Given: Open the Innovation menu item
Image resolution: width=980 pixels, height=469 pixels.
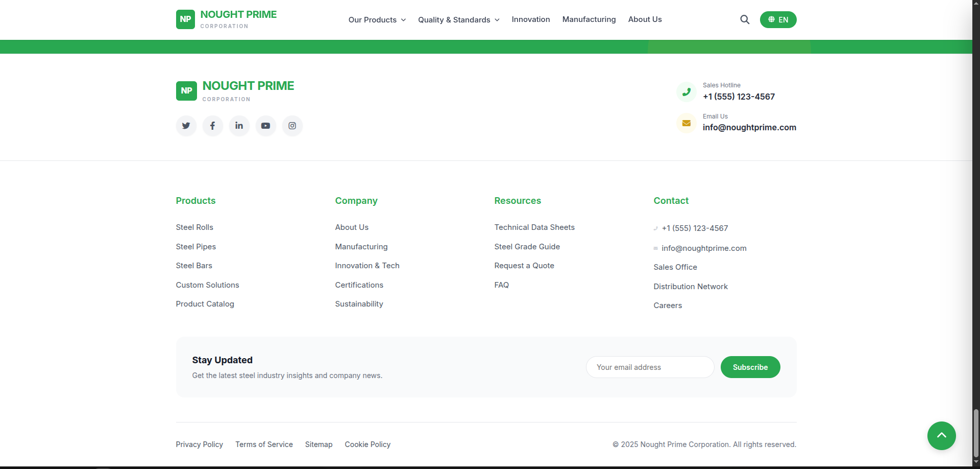Looking at the screenshot, I should point(531,19).
